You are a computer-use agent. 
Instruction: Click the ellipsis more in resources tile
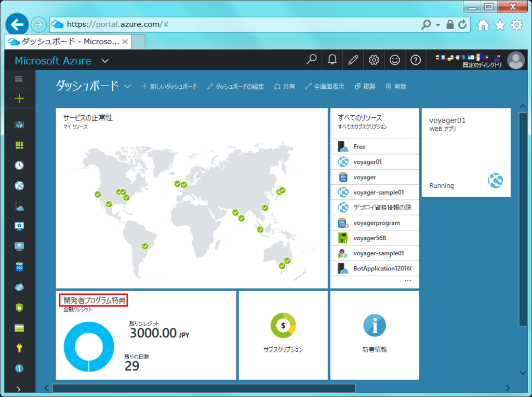[x=408, y=281]
